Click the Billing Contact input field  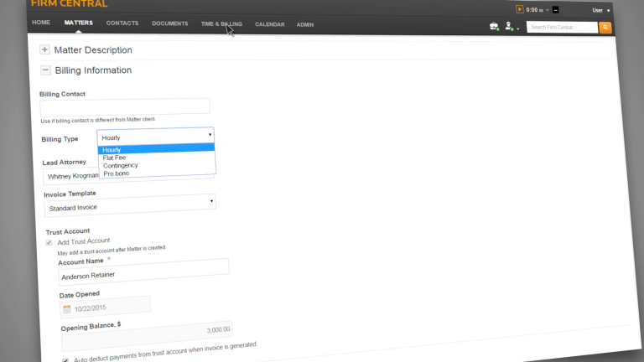click(x=125, y=106)
